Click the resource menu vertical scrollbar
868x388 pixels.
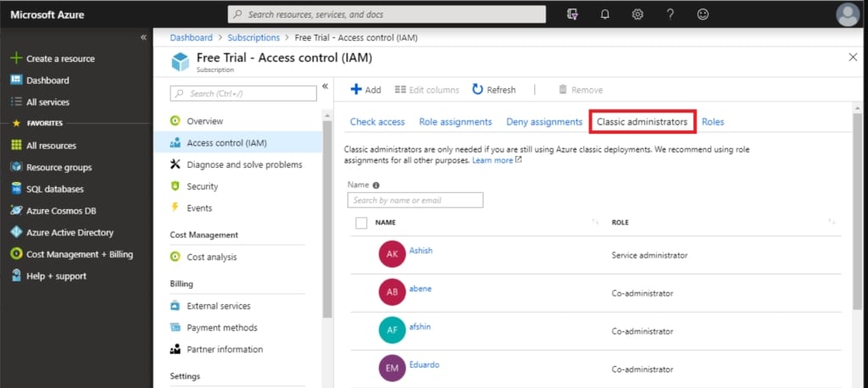pyautogui.click(x=327, y=219)
